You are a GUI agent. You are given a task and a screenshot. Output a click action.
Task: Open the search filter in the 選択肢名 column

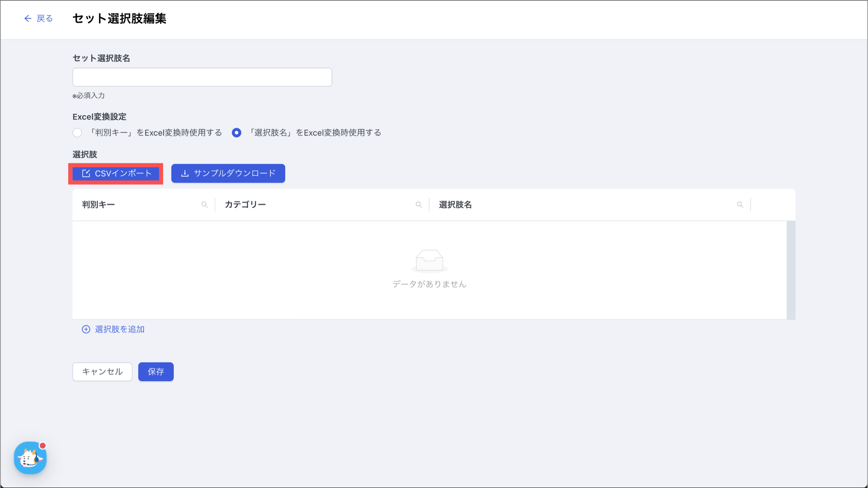[x=740, y=205]
